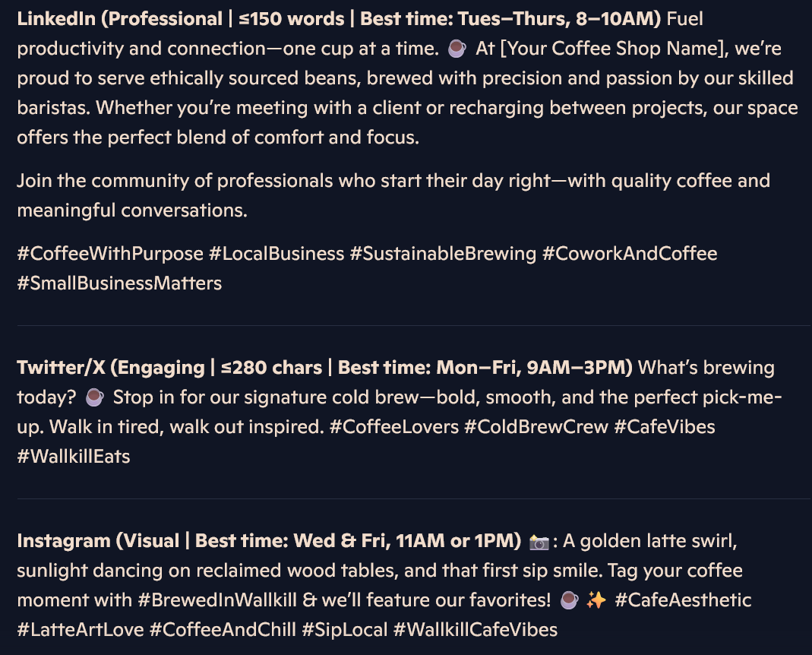Viewport: 812px width, 655px height.
Task: Click the bold Twitter/X (Engaging) heading
Action: (324, 368)
